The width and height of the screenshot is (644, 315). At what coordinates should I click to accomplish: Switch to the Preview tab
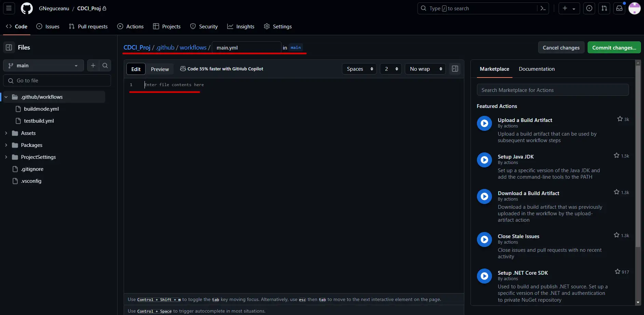pyautogui.click(x=160, y=69)
